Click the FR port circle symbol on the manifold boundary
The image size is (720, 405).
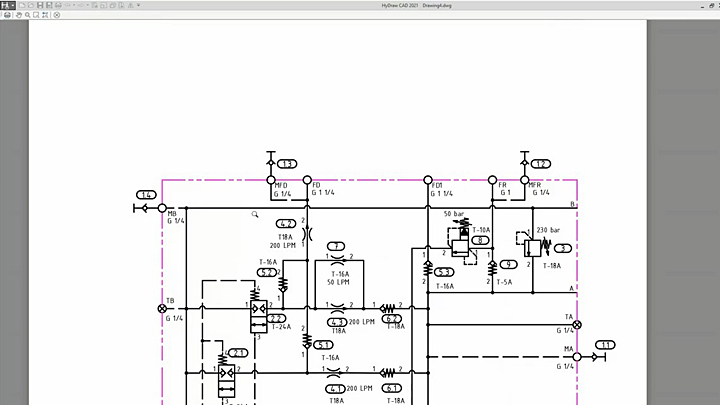point(492,180)
